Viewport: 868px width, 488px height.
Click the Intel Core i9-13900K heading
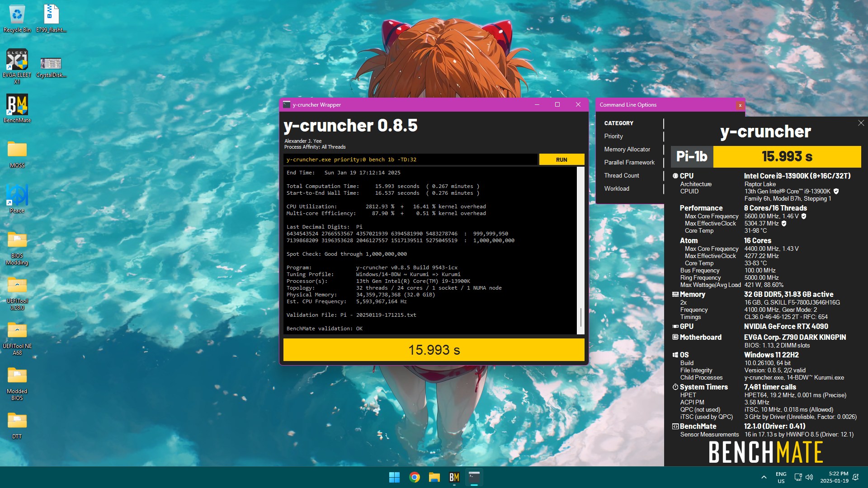pos(797,176)
